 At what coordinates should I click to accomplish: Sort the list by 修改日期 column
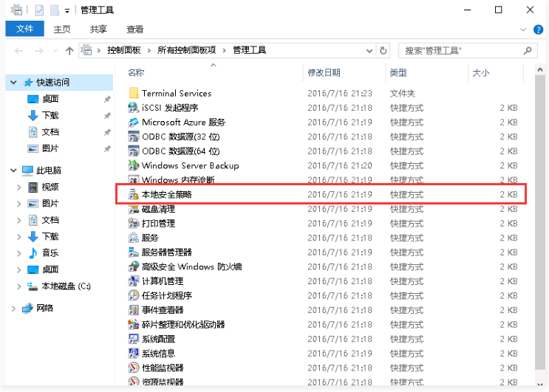coord(324,72)
